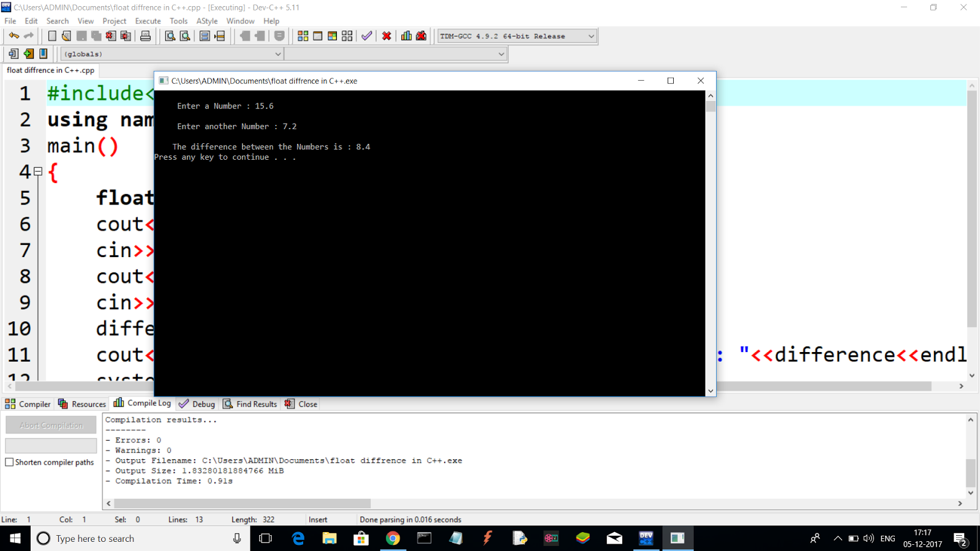The image size is (980, 551).
Task: Open a file using the Open toolbar icon
Action: click(66, 36)
